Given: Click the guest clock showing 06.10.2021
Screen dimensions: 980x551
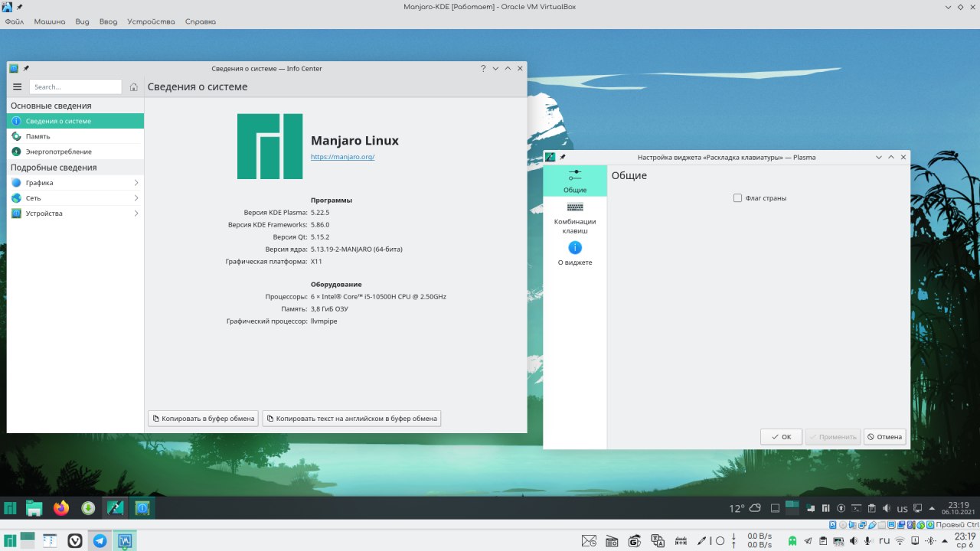Looking at the screenshot, I should pyautogui.click(x=959, y=508).
